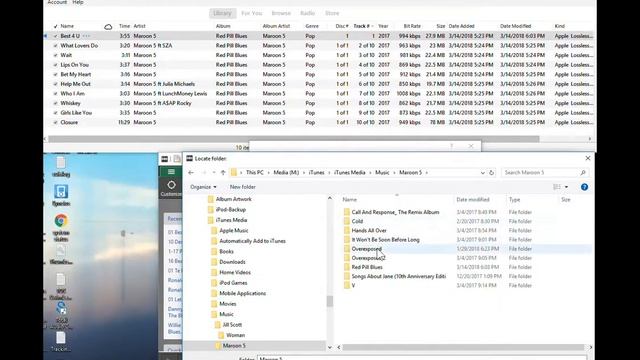Sort iTunes list by Artist column
This screenshot has height=360, width=640.
pyautogui.click(x=140, y=26)
